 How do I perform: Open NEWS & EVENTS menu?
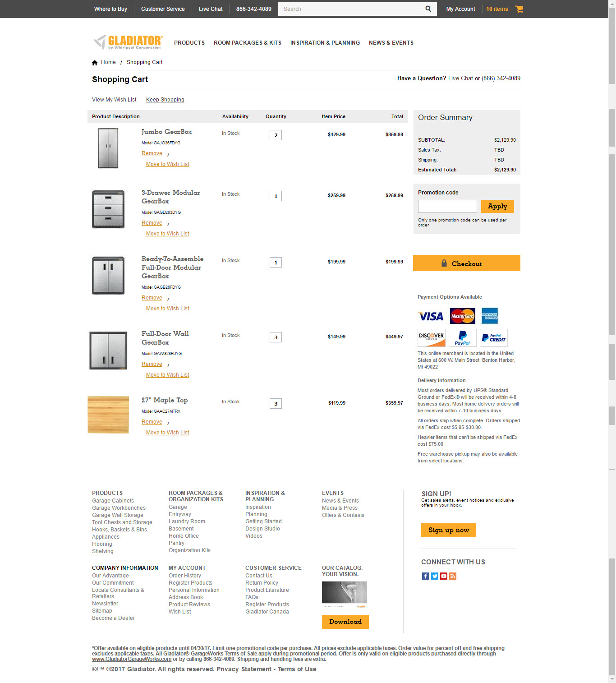[x=391, y=43]
